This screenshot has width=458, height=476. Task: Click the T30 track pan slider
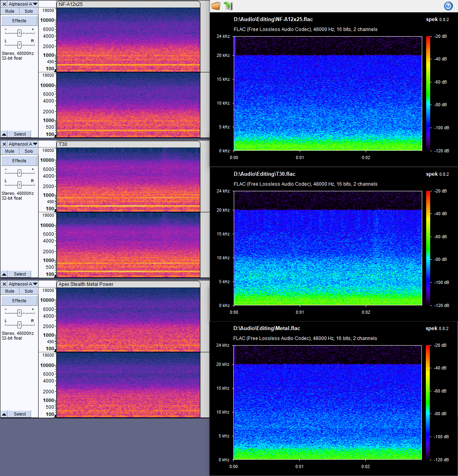tap(19, 185)
